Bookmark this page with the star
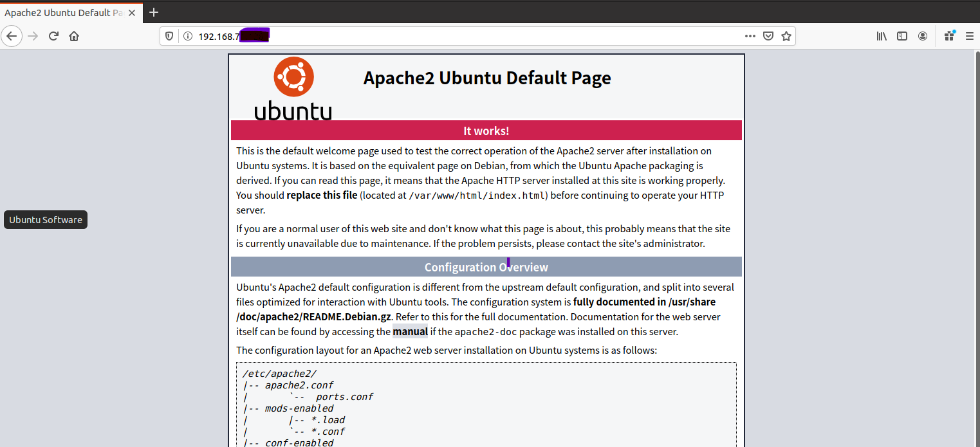The width and height of the screenshot is (980, 447). [786, 36]
